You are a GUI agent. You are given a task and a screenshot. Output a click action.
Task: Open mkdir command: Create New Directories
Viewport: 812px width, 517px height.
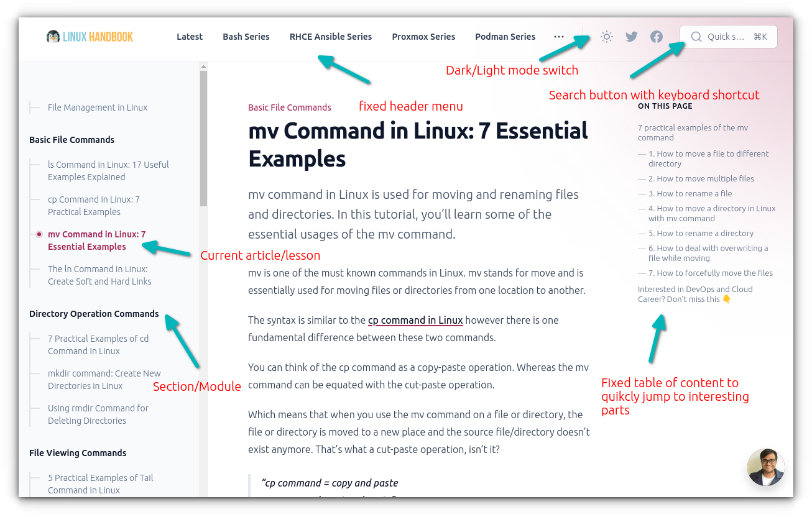click(x=104, y=380)
